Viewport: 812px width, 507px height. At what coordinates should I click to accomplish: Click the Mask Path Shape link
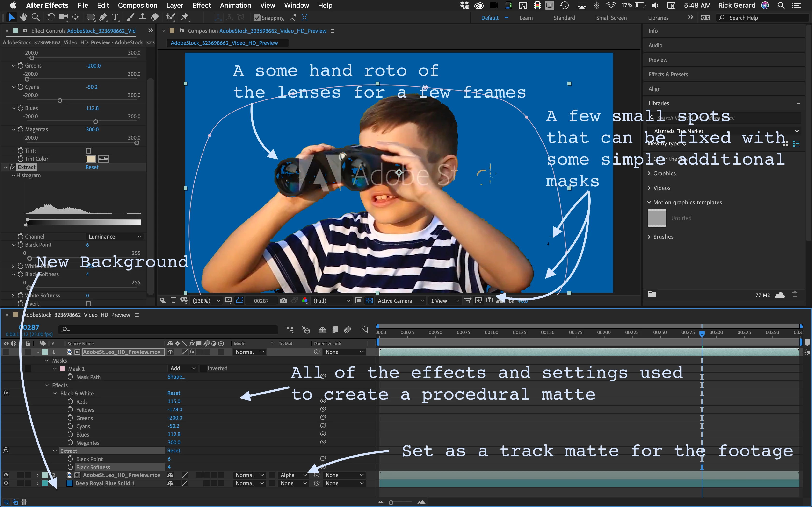tap(176, 377)
